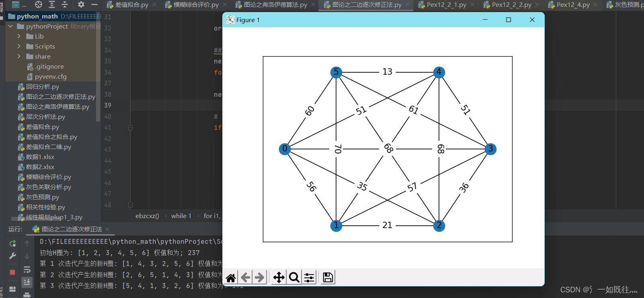
Task: Close the Pex12_2_1.py editor tab
Action: [472, 4]
